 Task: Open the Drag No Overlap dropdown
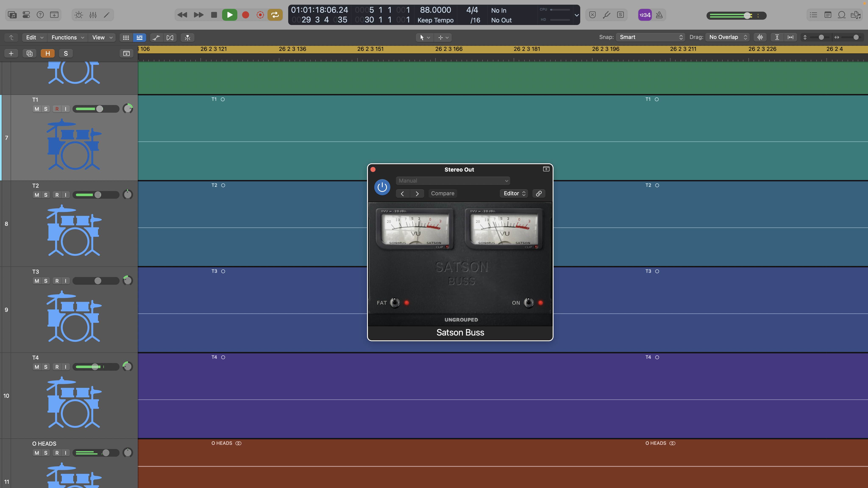tap(728, 37)
